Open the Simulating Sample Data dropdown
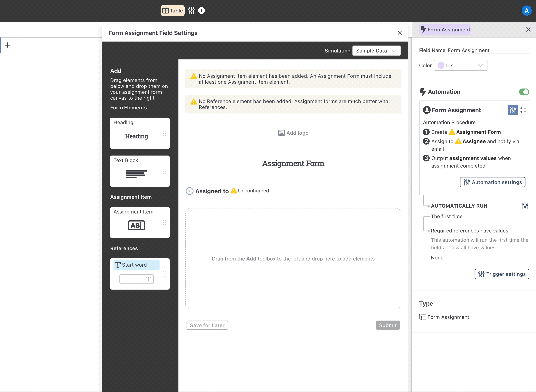 click(376, 51)
